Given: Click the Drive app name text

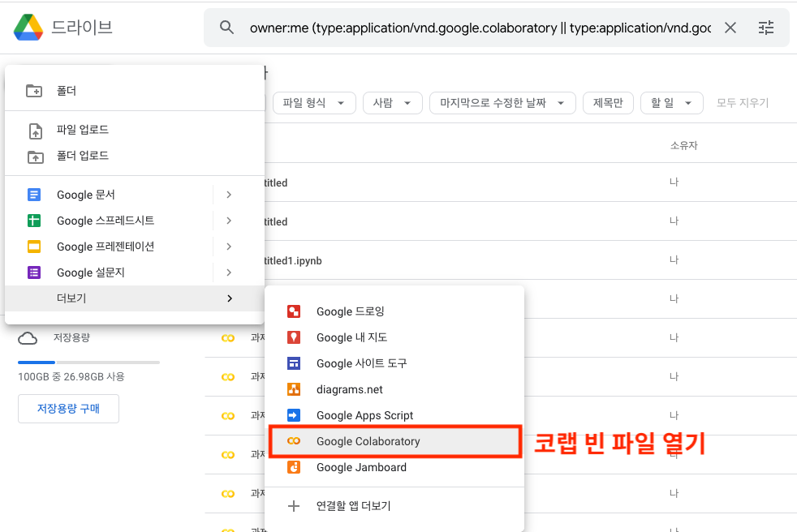Looking at the screenshot, I should click(82, 28).
